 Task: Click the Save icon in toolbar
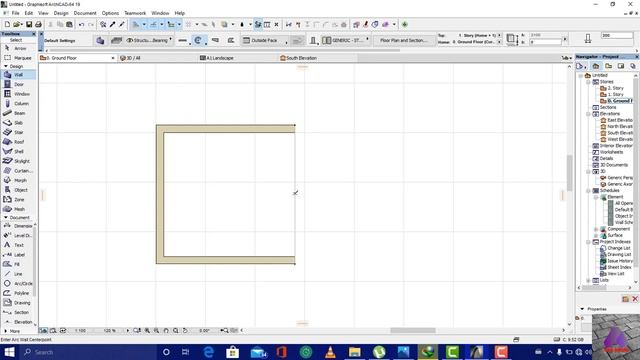point(29,24)
